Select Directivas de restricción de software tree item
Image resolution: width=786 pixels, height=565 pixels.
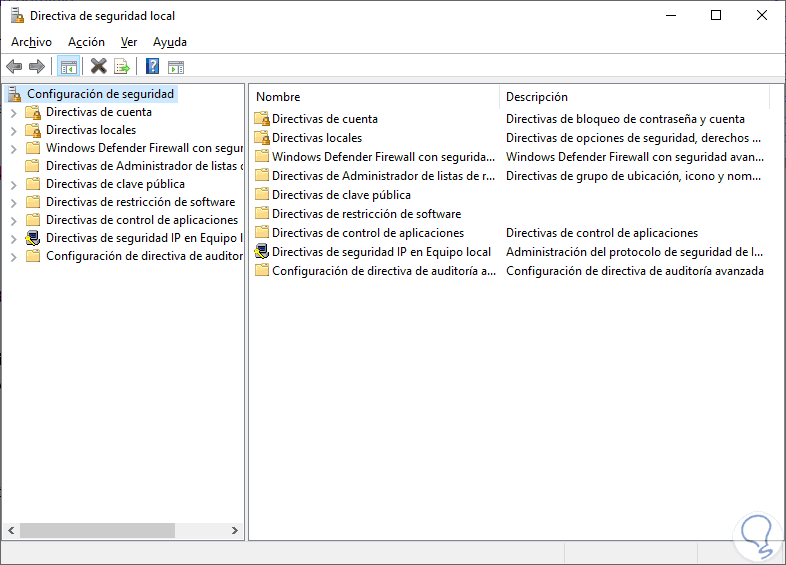click(x=140, y=202)
